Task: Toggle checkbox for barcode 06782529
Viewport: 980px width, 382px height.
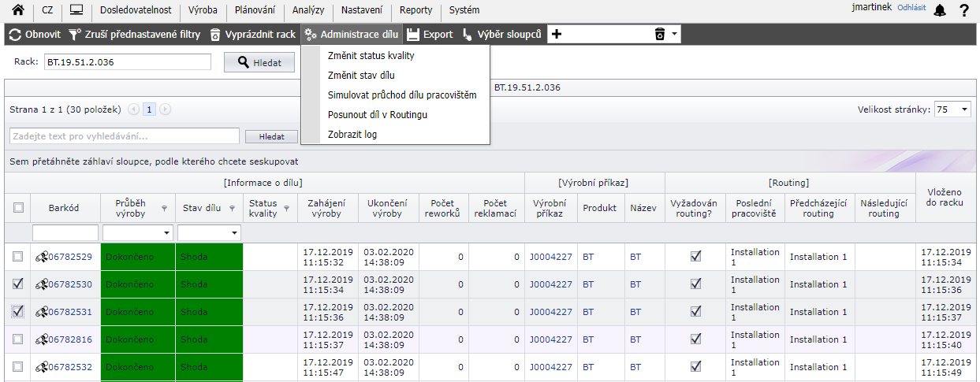Action: click(18, 257)
